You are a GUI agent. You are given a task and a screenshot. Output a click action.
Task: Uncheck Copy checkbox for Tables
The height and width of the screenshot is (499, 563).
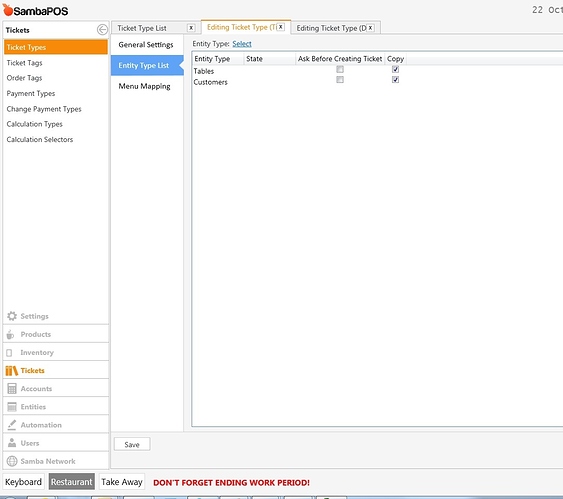(395, 69)
